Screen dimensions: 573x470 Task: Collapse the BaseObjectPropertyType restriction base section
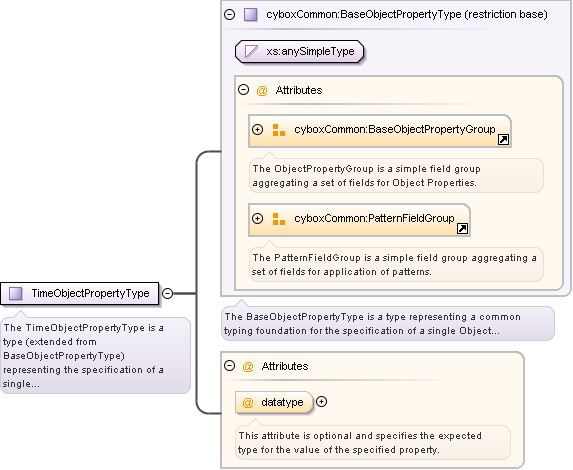229,15
